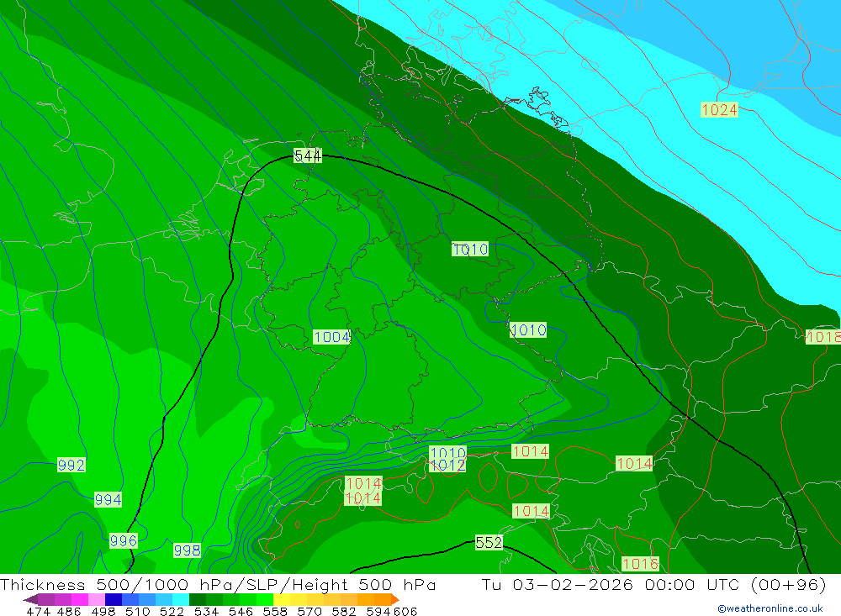Click the 1018 isobar label

point(823,337)
